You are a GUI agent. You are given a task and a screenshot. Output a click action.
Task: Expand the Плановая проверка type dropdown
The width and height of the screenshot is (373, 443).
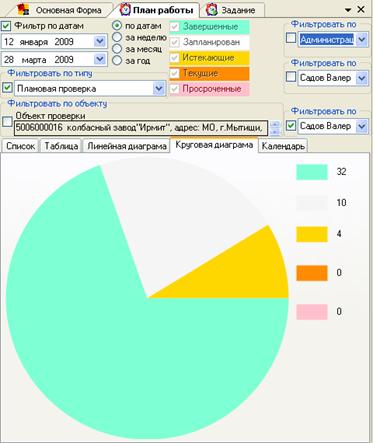pos(159,89)
